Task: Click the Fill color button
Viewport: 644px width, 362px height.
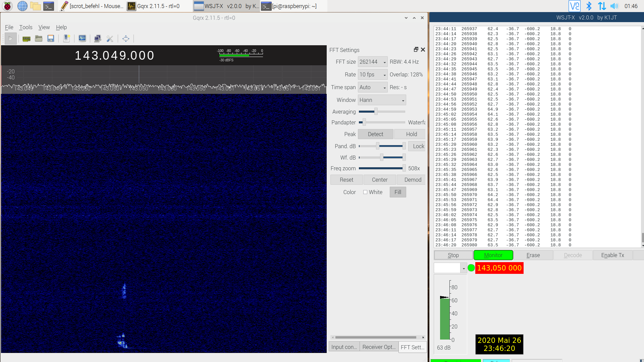Action: coord(398,192)
